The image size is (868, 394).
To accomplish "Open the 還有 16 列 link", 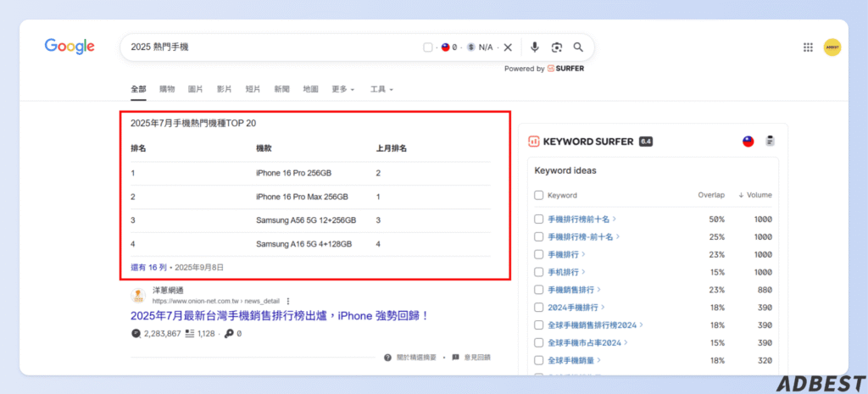I will tap(148, 267).
